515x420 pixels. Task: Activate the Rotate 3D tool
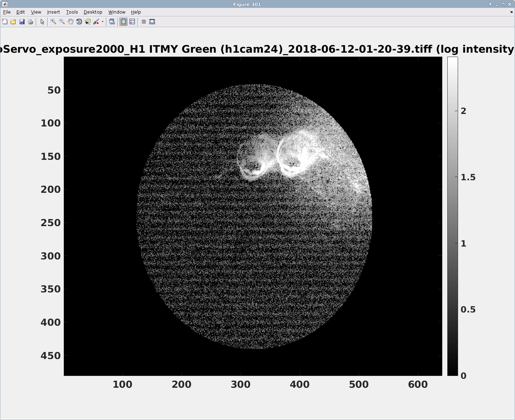click(x=79, y=22)
